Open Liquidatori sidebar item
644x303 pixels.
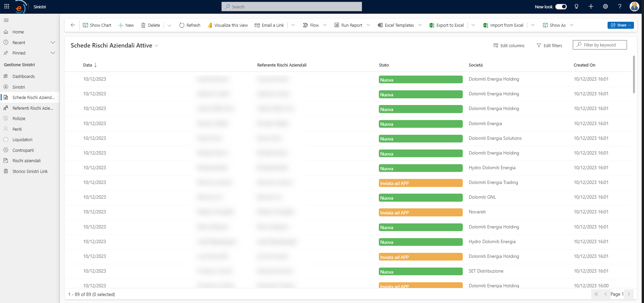coord(22,139)
